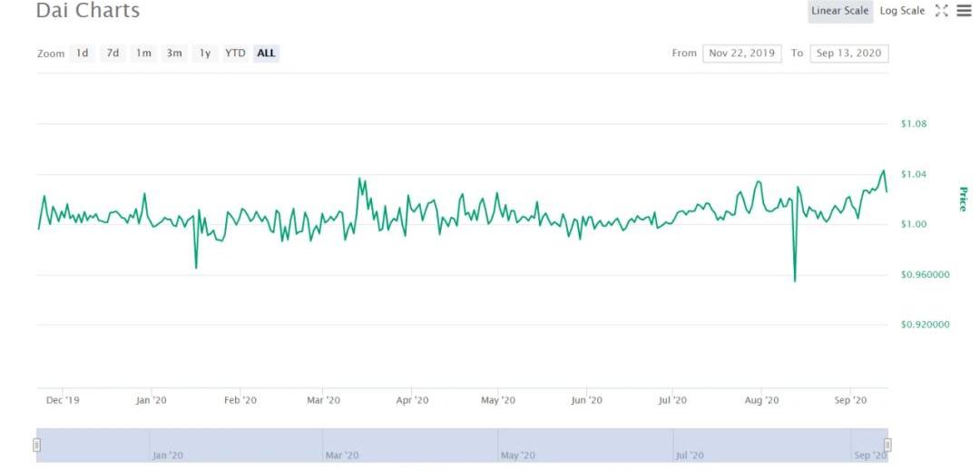980x471 pixels.
Task: Switch to Linear Scale
Action: [840, 11]
